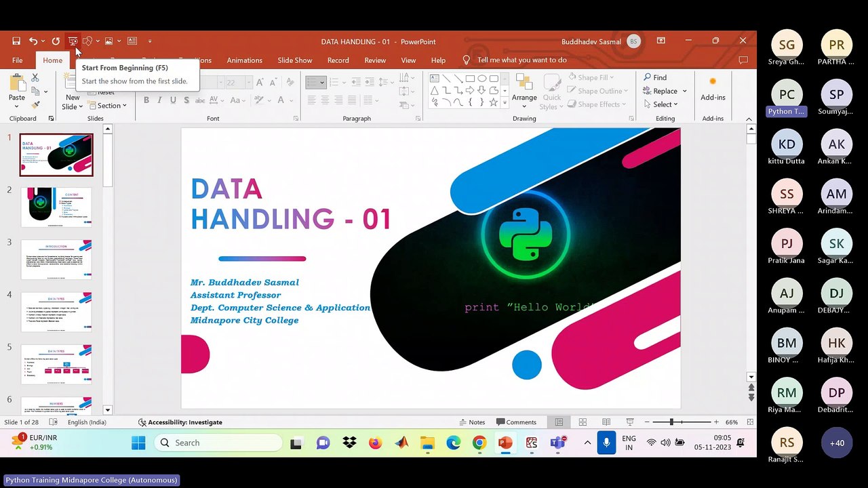This screenshot has width=868, height=488.
Task: Switch to the Animations tab
Action: pyautogui.click(x=245, y=60)
